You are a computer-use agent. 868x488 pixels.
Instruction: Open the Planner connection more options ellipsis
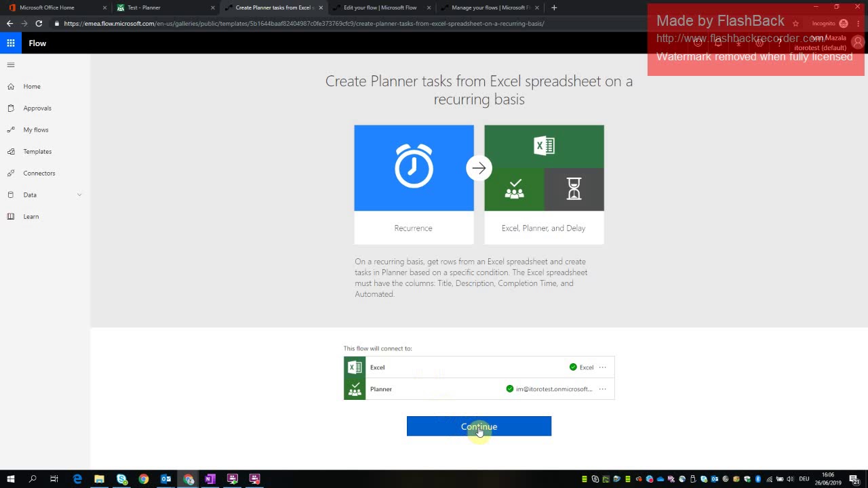602,389
